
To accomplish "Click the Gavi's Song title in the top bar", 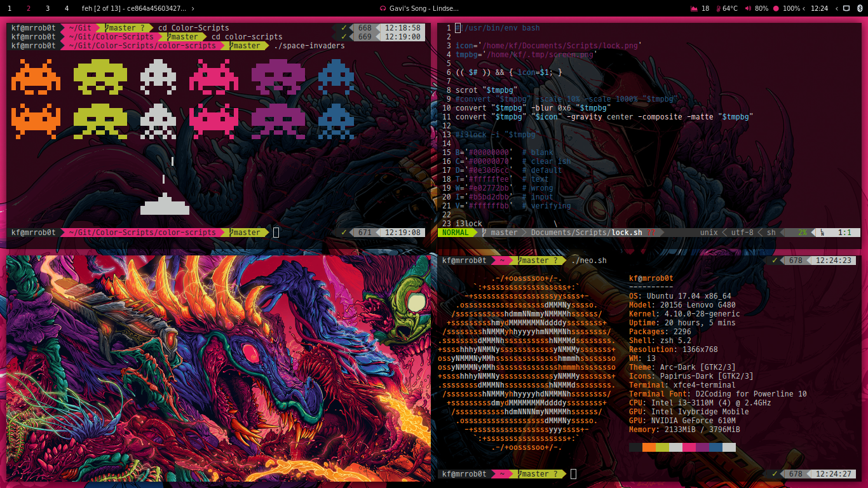I will 422,8.
